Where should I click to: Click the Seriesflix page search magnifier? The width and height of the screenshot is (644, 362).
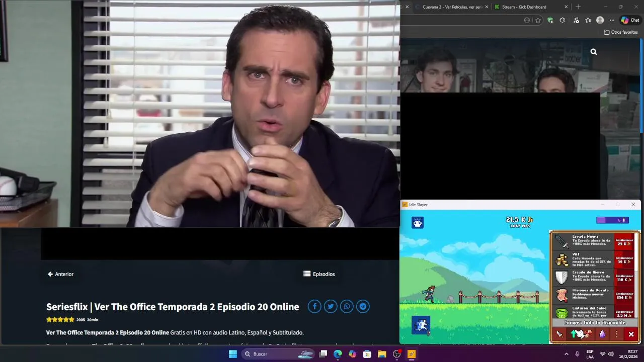pos(594,52)
